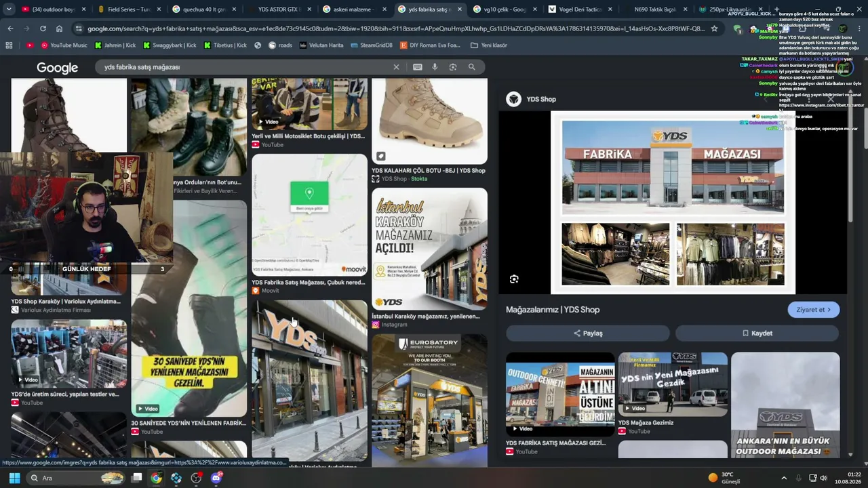Start voice search with the microphone icon
This screenshot has height=488, width=868.
tap(435, 67)
